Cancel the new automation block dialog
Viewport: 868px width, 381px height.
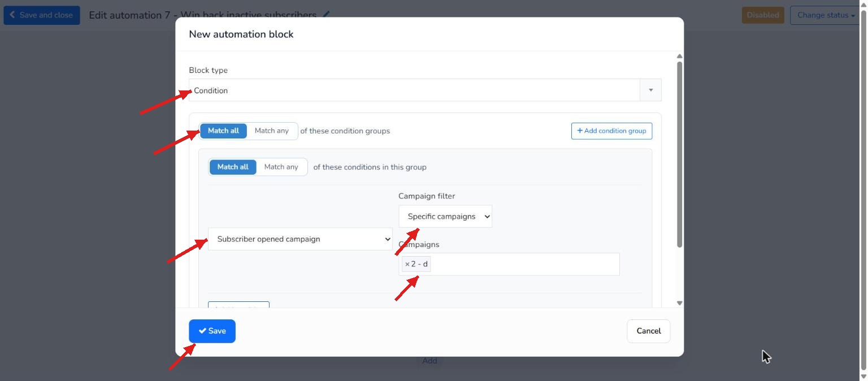pyautogui.click(x=648, y=331)
